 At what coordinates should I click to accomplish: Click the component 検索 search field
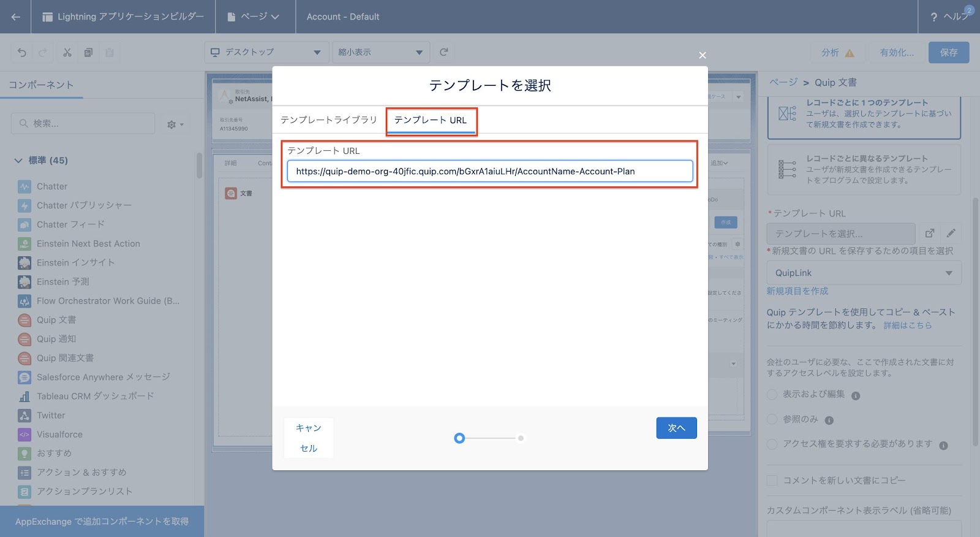pyautogui.click(x=83, y=123)
